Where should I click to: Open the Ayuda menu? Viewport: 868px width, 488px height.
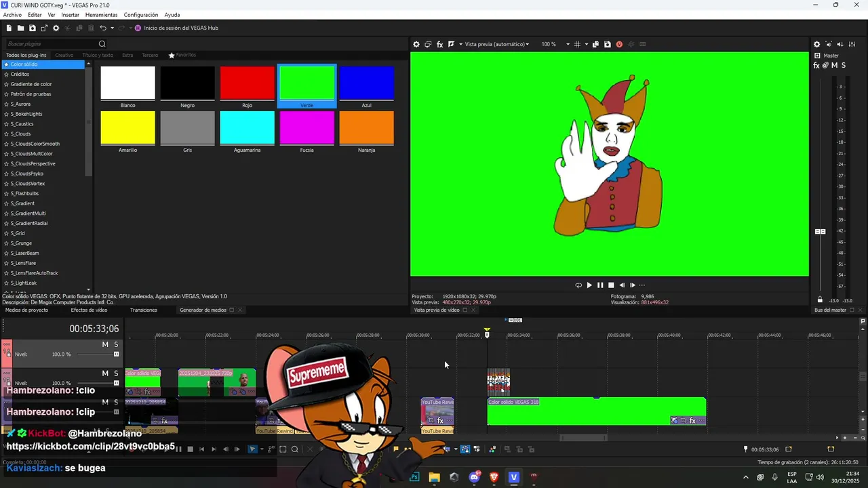(x=172, y=15)
